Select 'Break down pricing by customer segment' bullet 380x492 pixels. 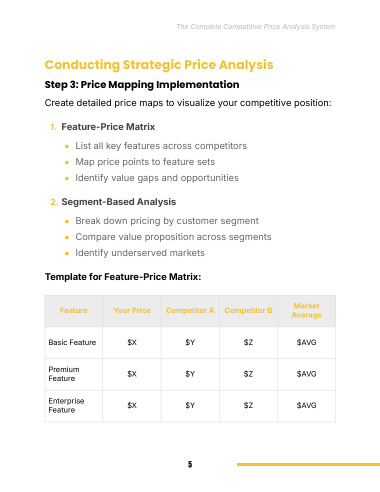coord(167,221)
